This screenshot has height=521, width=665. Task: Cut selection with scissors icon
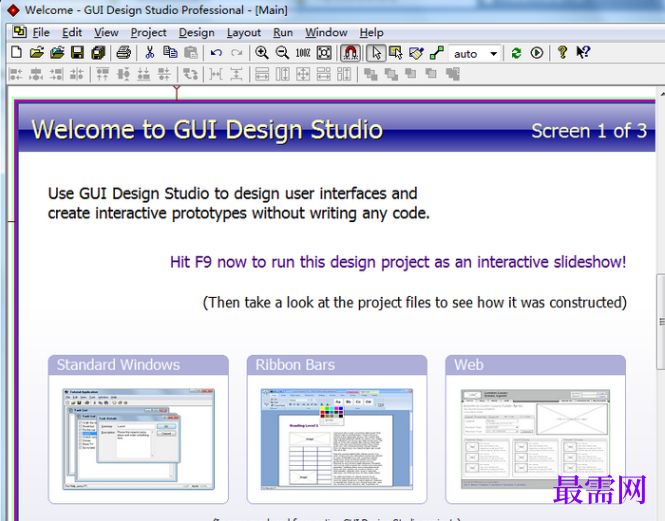[x=149, y=53]
